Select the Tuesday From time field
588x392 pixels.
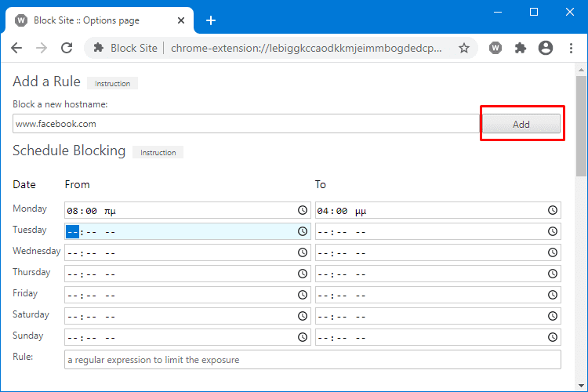[187, 231]
